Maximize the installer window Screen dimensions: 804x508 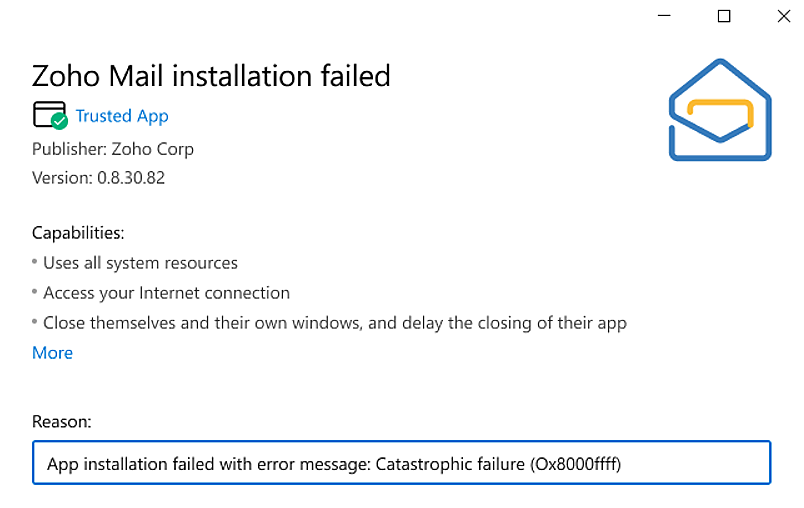[x=724, y=16]
